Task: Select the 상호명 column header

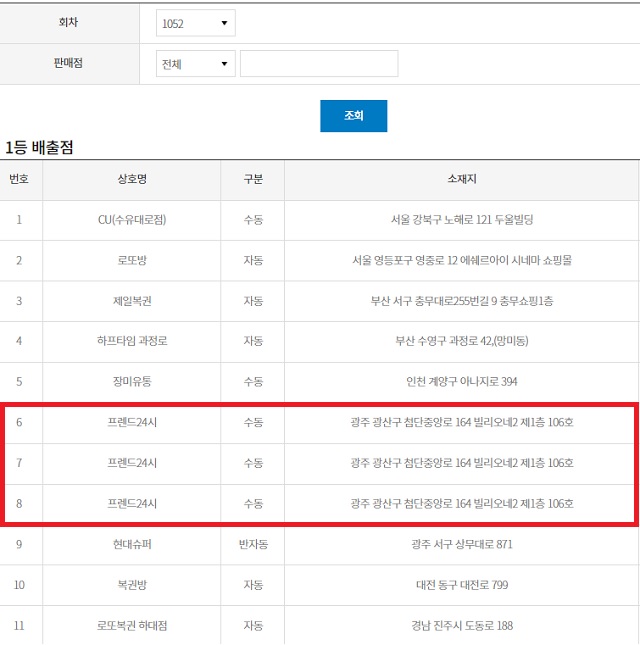Action: click(132, 179)
